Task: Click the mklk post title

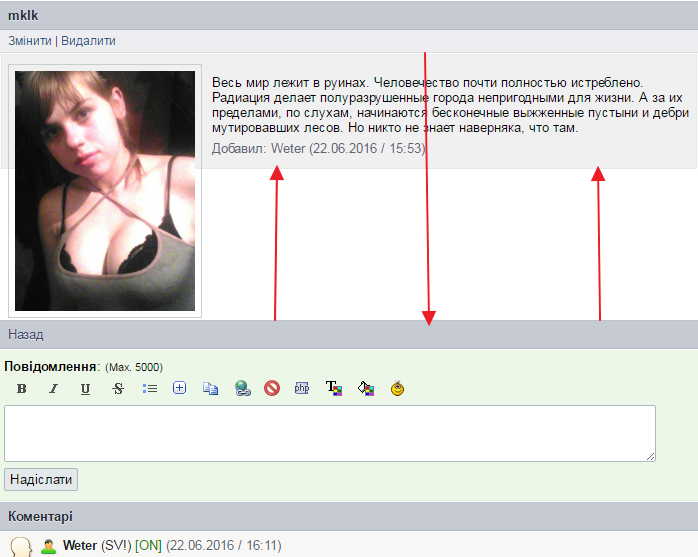Action: 23,16
